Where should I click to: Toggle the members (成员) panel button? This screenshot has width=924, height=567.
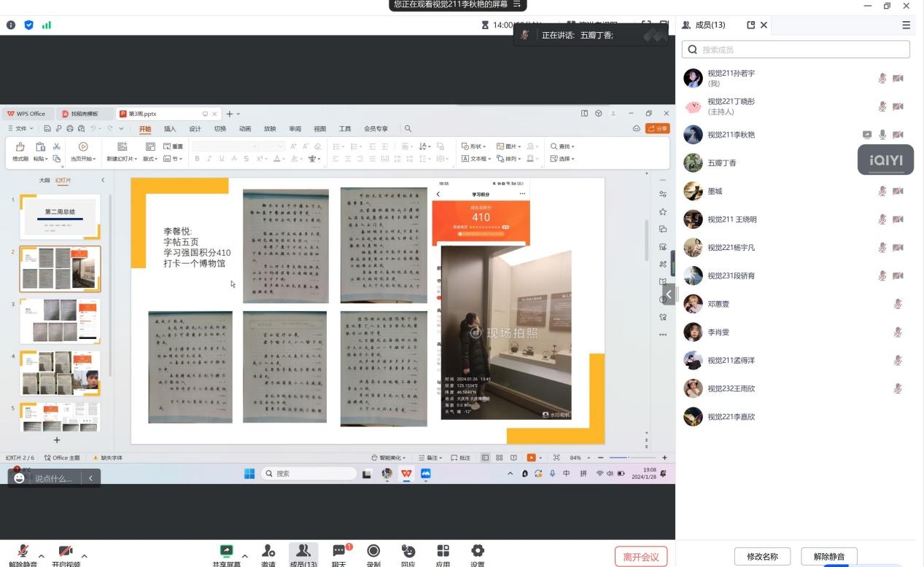point(303,552)
